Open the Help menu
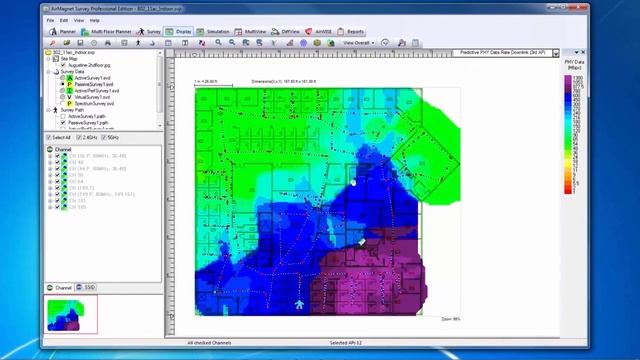Screen dimensions: 640x360 pos(95,20)
